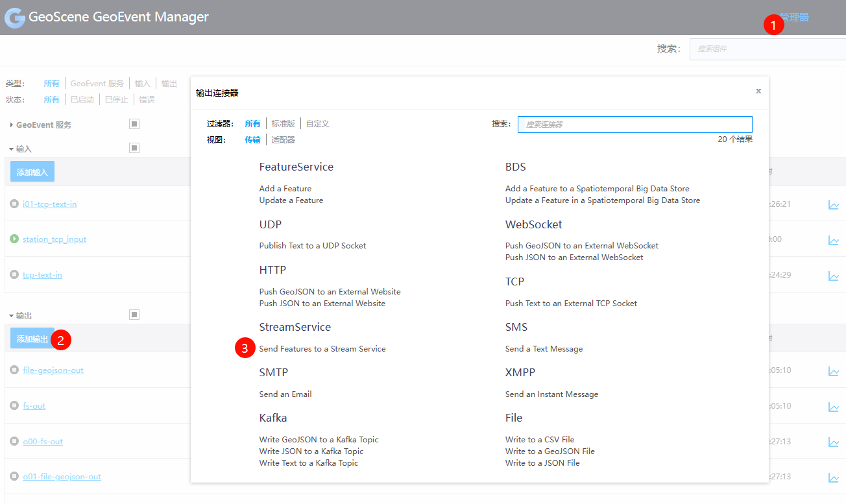Click status icon of fs-out
Viewport: 846px width, 504px height.
(x=14, y=405)
